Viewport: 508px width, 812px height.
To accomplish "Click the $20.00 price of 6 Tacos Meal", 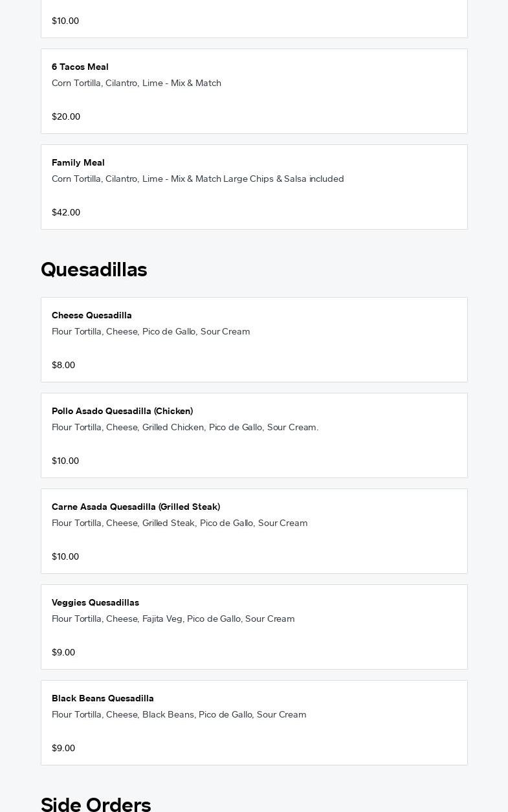I will click(66, 117).
